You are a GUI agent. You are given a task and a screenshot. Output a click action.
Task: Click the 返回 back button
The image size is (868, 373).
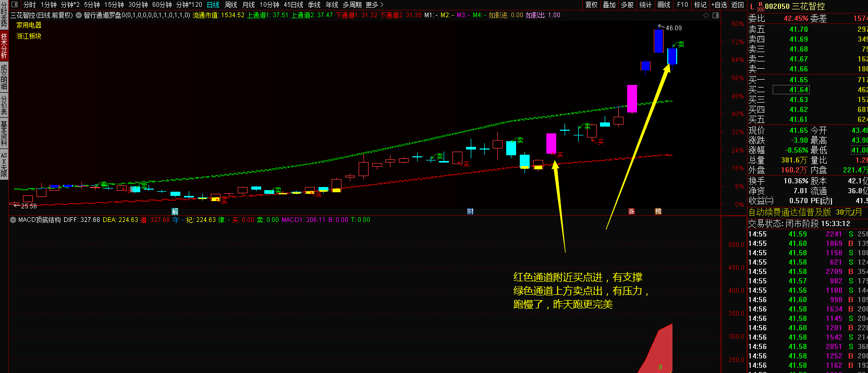[738, 5]
